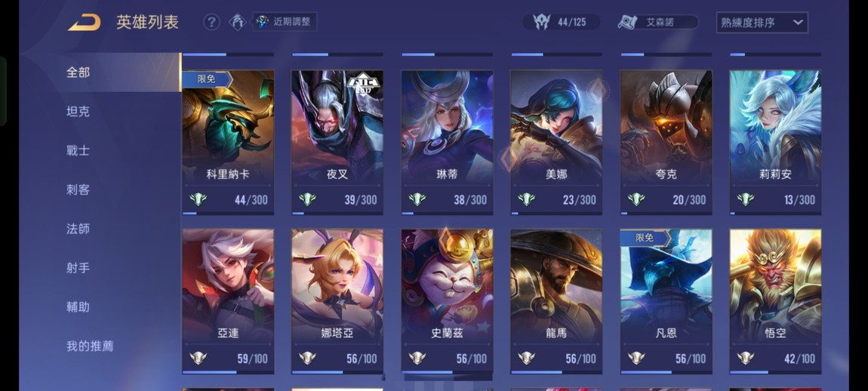The width and height of the screenshot is (868, 391).
Task: Click the sort dropdown chevron arrow
Action: point(798,23)
